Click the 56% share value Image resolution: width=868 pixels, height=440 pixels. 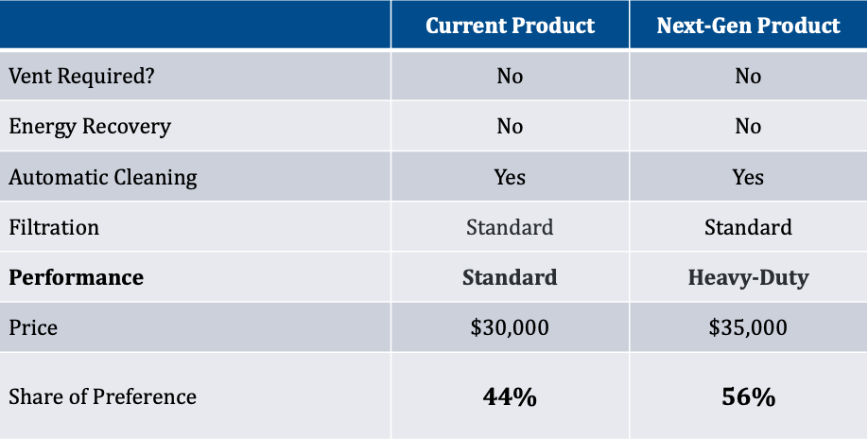click(748, 397)
